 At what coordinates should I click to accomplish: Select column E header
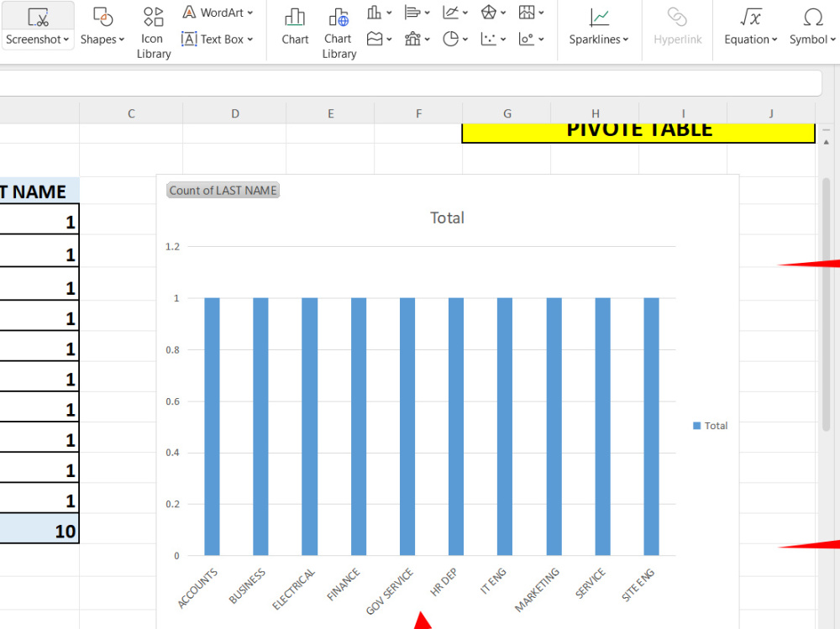click(330, 113)
